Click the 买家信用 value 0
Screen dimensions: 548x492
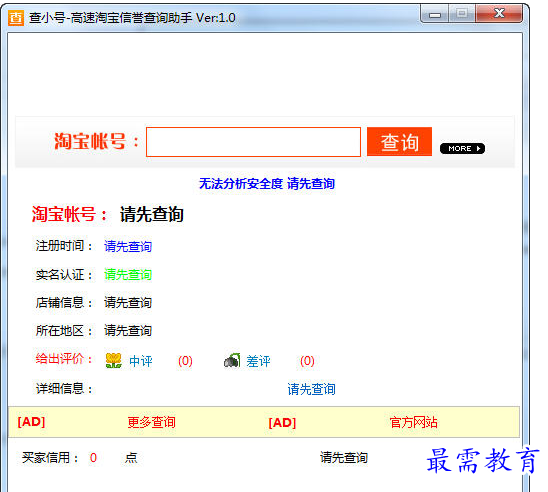click(x=93, y=458)
